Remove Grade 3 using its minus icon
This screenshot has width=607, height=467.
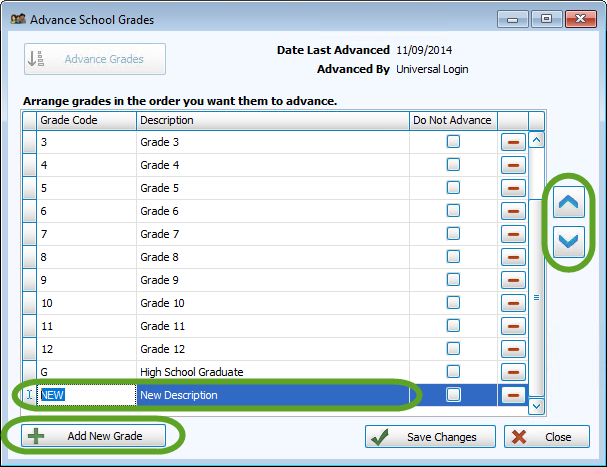(513, 142)
